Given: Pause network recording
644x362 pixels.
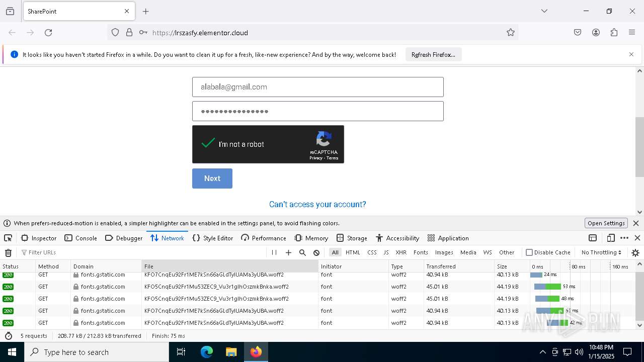Looking at the screenshot, I should [274, 253].
